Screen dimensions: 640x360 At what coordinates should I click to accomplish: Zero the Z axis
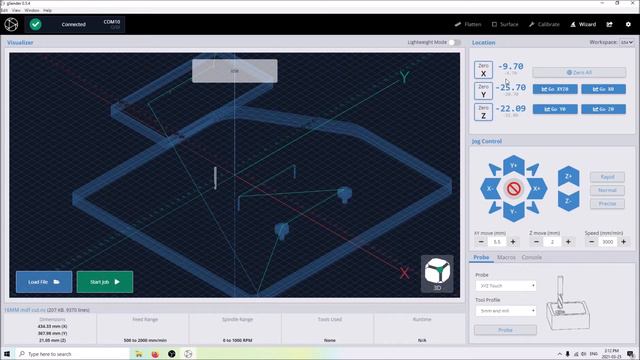pyautogui.click(x=483, y=112)
